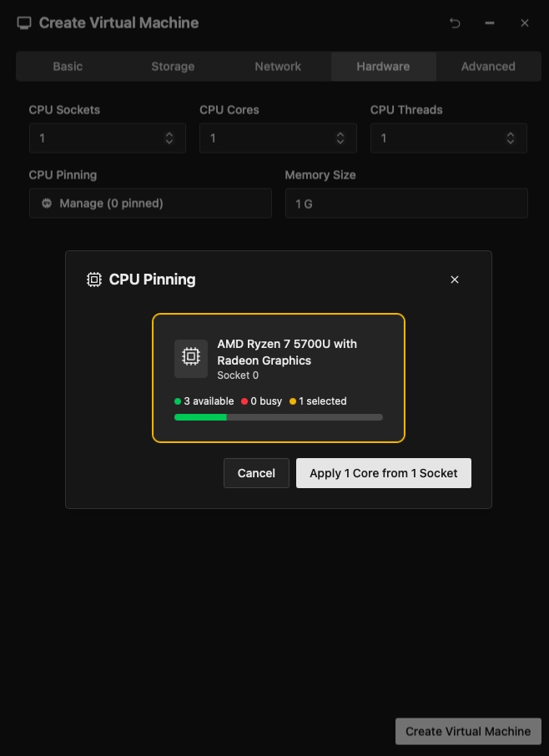Go to the Advanced tab
Viewport: 549px width, 756px height.
488,67
